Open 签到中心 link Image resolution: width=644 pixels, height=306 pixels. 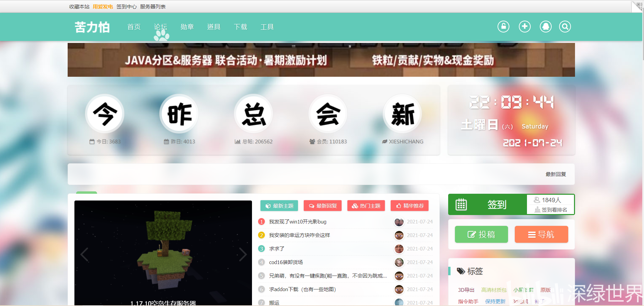click(127, 7)
